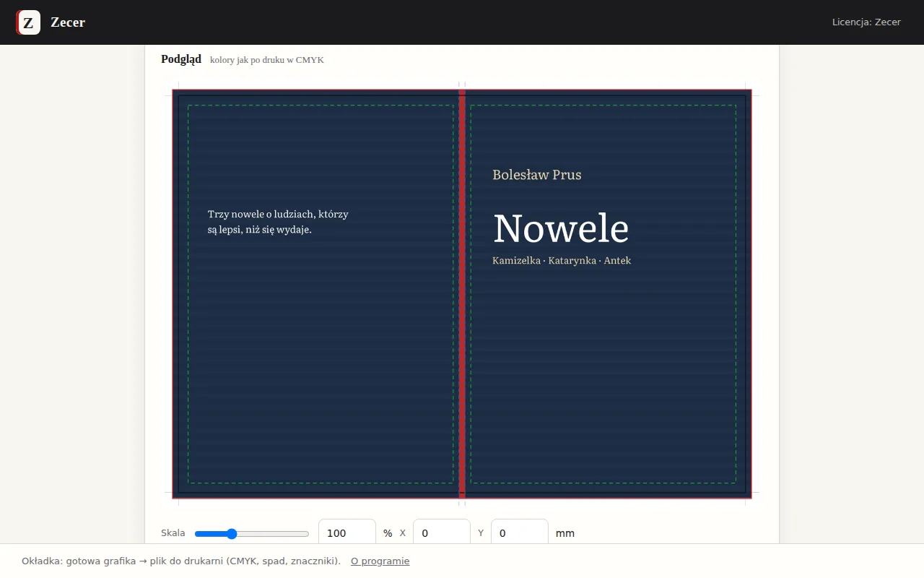Click the 'mm' unit label

coord(565,533)
